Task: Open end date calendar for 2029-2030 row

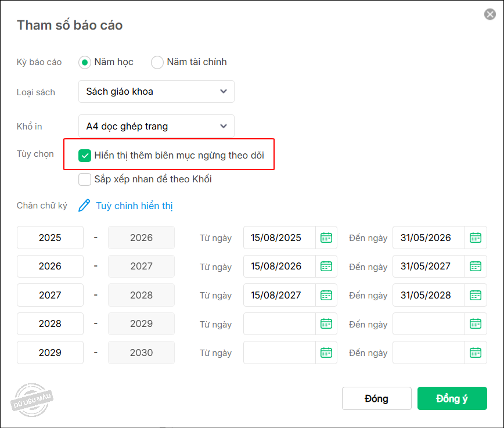Action: pos(476,353)
